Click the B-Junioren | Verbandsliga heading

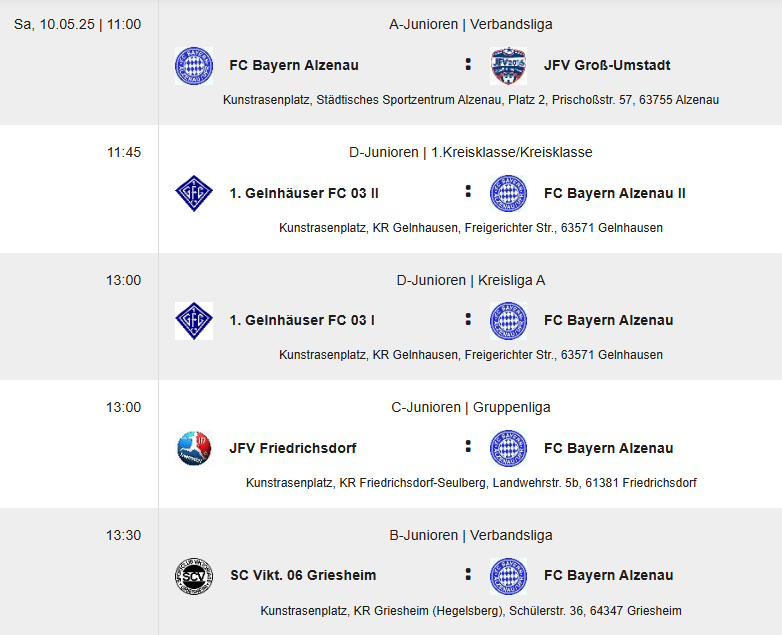coord(470,535)
